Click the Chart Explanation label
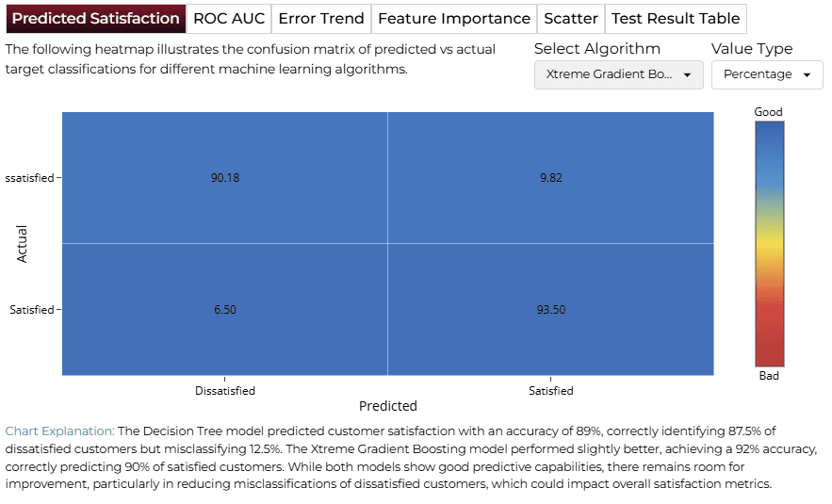Viewport: 832px width, 504px height. pyautogui.click(x=59, y=431)
